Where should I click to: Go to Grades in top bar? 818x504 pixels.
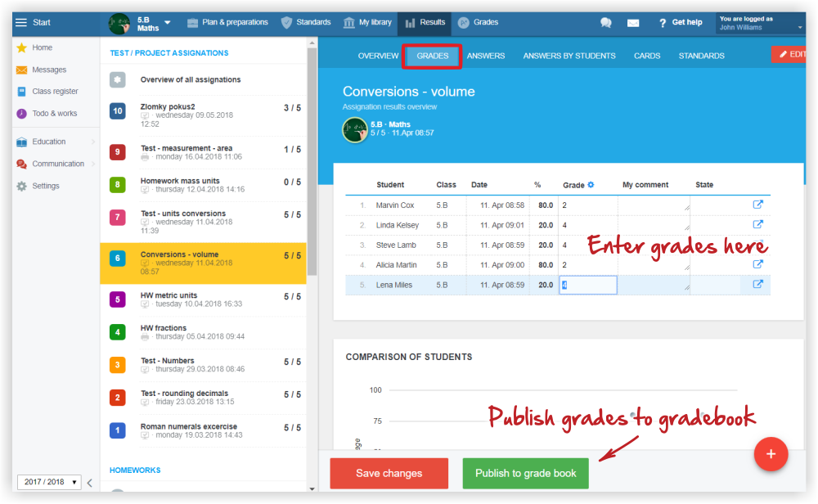[x=478, y=22]
